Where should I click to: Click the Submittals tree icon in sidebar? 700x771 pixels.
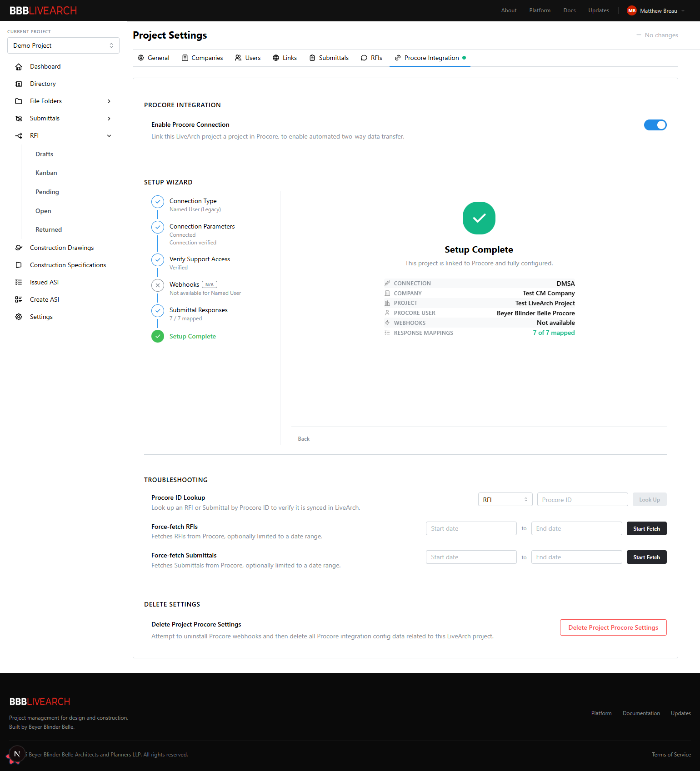19,119
